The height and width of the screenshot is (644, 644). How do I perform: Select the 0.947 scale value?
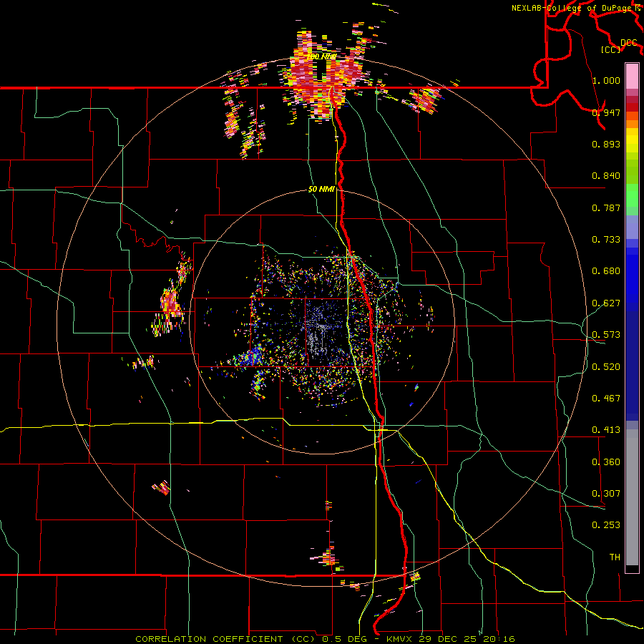point(606,112)
